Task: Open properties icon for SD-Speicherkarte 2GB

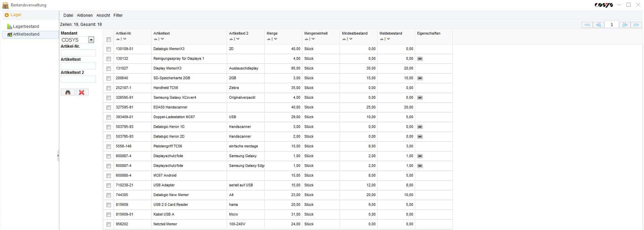Action: 420,78
